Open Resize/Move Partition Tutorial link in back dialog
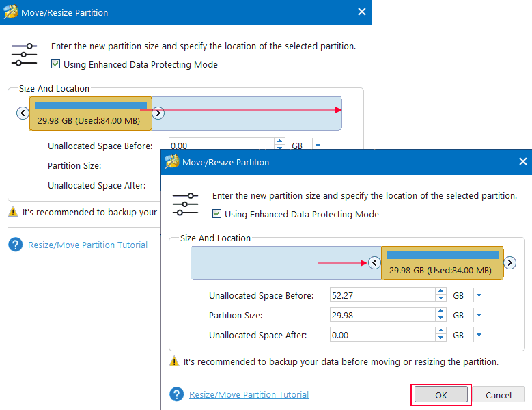Viewport: 532px width, 410px height. (87, 245)
